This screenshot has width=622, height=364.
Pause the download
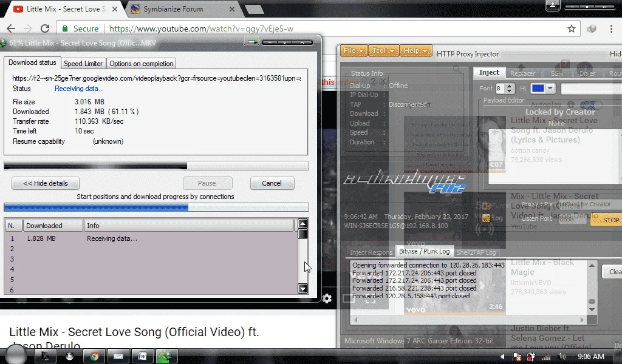pos(207,183)
